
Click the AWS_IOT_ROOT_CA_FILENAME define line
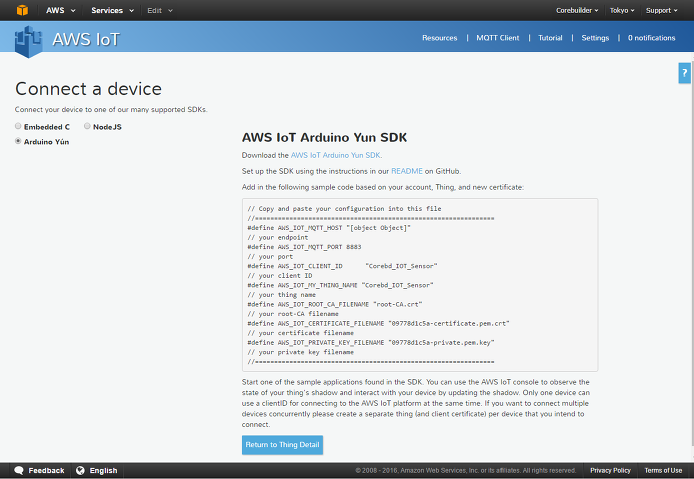(x=335, y=304)
